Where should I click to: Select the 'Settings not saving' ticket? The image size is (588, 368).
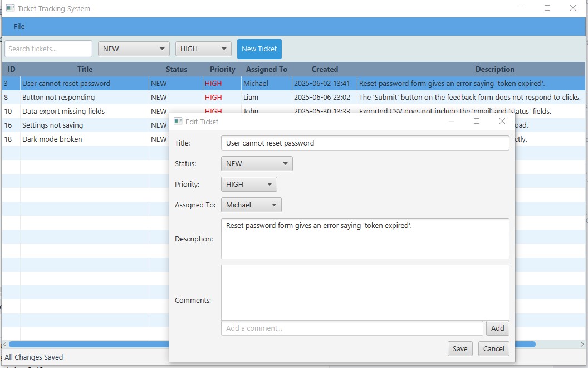point(86,125)
